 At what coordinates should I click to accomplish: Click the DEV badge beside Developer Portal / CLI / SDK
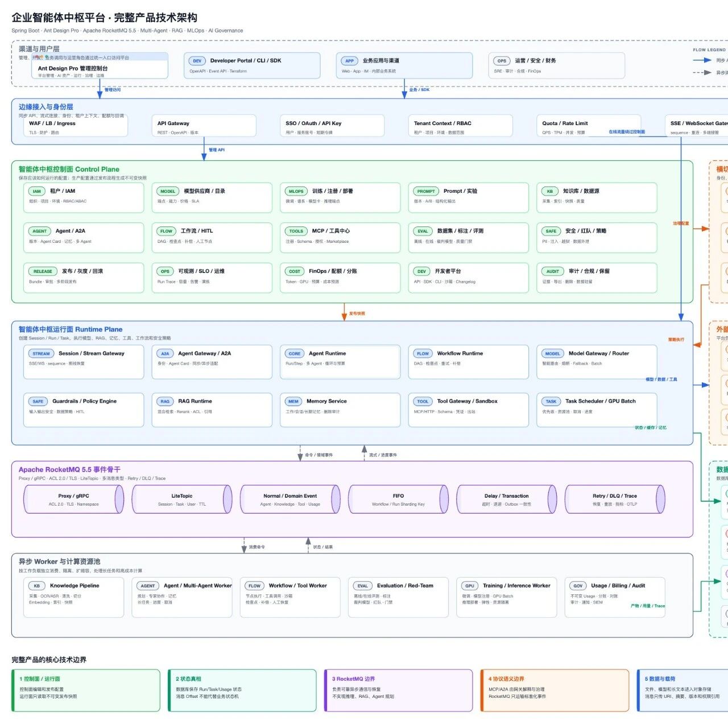(x=197, y=61)
